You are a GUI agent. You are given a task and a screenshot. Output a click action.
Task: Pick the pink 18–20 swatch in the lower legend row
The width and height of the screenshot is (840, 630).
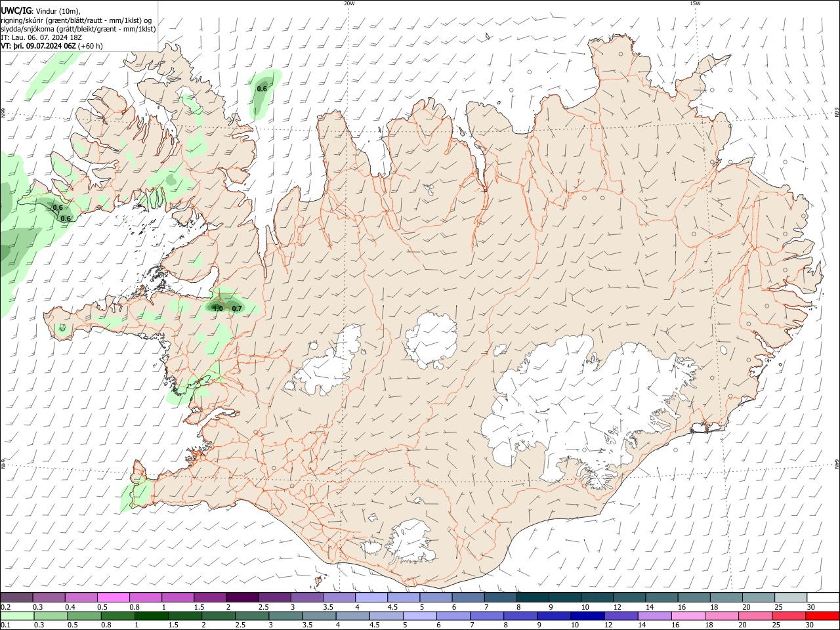(722, 616)
